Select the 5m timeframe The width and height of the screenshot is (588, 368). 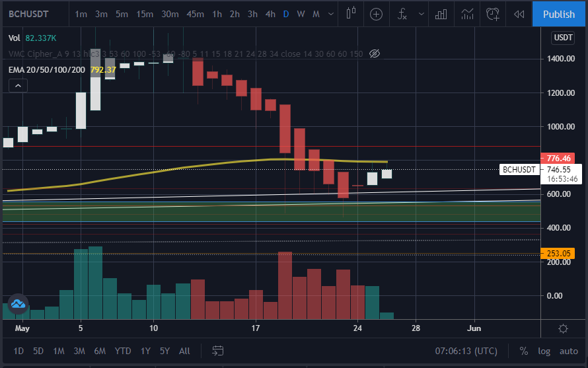point(122,14)
